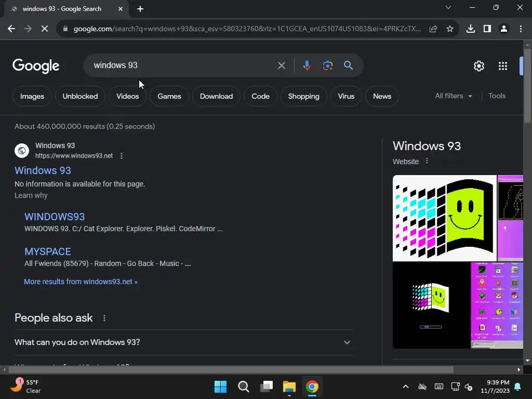This screenshot has height=399, width=532.
Task: Open the Windows 93 boot screen thumbnail
Action: point(431,305)
